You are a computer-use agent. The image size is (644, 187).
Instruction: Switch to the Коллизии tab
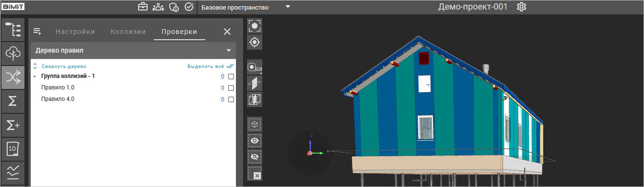pyautogui.click(x=128, y=32)
